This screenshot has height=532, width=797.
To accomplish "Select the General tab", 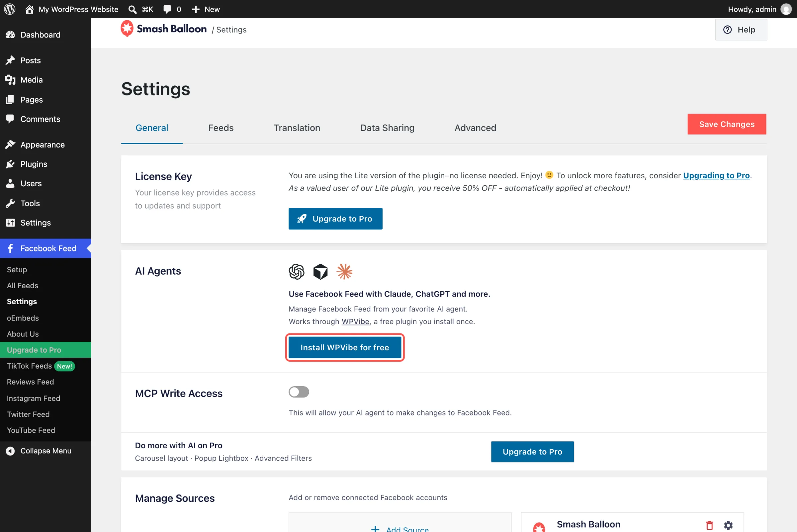I will tap(152, 128).
